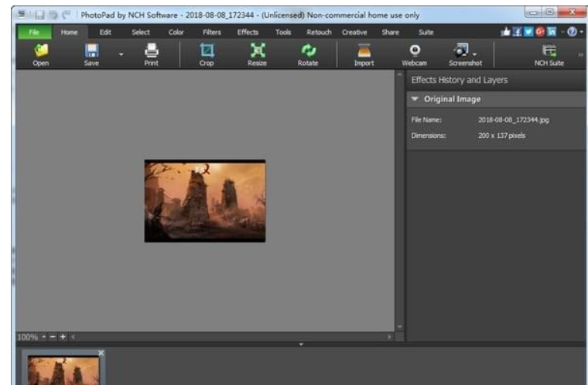Share via the Twitter icon
This screenshot has height=385, width=588.
pyautogui.click(x=528, y=32)
